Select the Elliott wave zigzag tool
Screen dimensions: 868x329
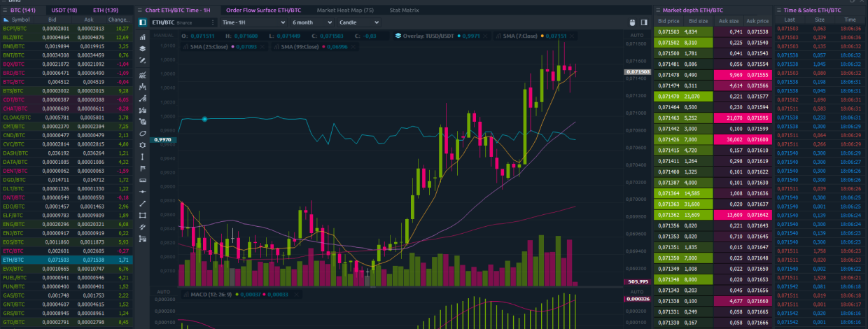coord(143,86)
